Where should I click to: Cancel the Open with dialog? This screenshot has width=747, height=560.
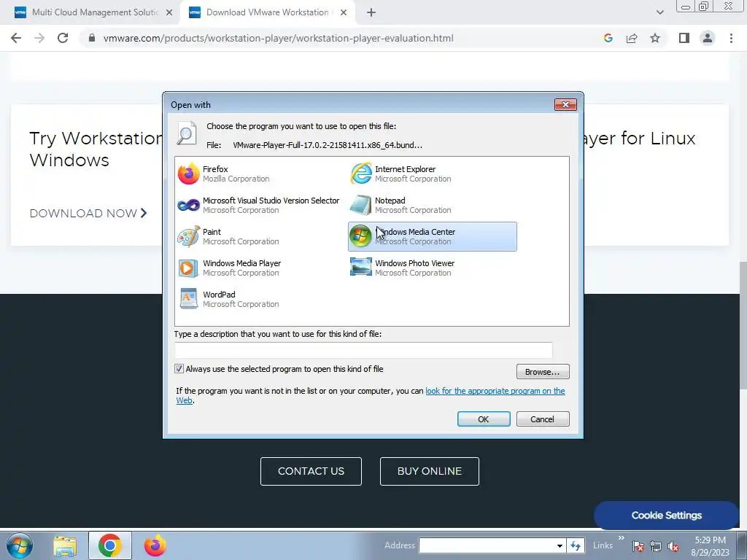[x=543, y=419]
